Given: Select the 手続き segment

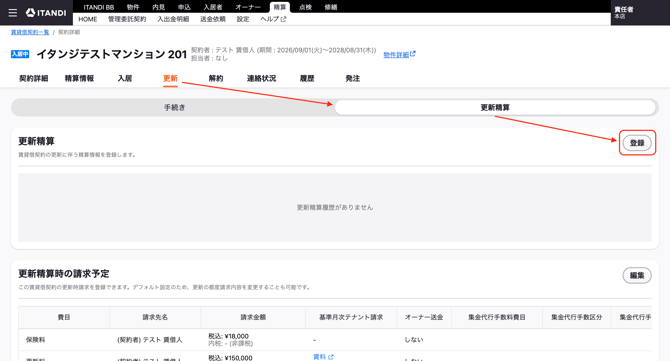Looking at the screenshot, I should [x=173, y=108].
